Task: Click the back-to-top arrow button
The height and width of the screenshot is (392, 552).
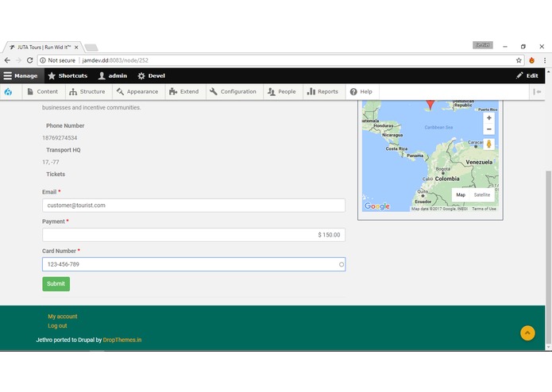Action: click(x=527, y=333)
